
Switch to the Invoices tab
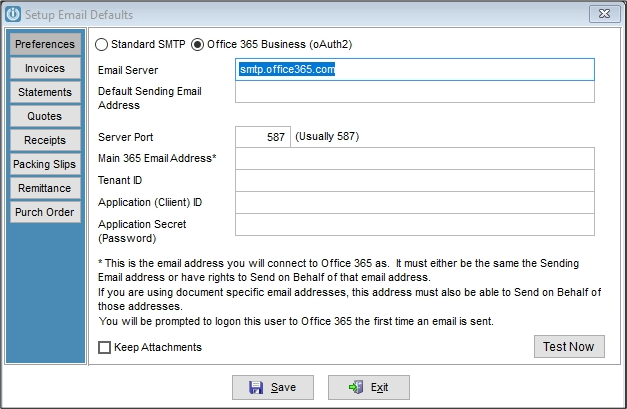click(45, 68)
